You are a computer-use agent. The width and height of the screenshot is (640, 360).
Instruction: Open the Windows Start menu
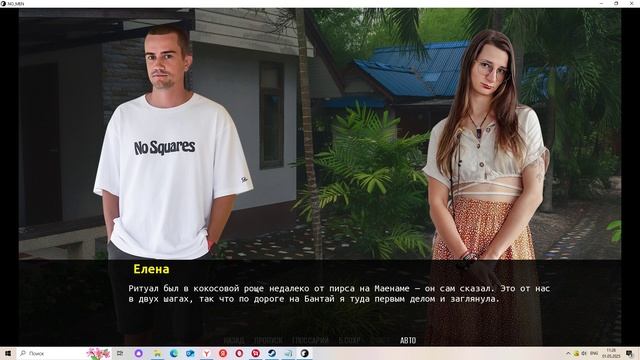pyautogui.click(x=7, y=353)
